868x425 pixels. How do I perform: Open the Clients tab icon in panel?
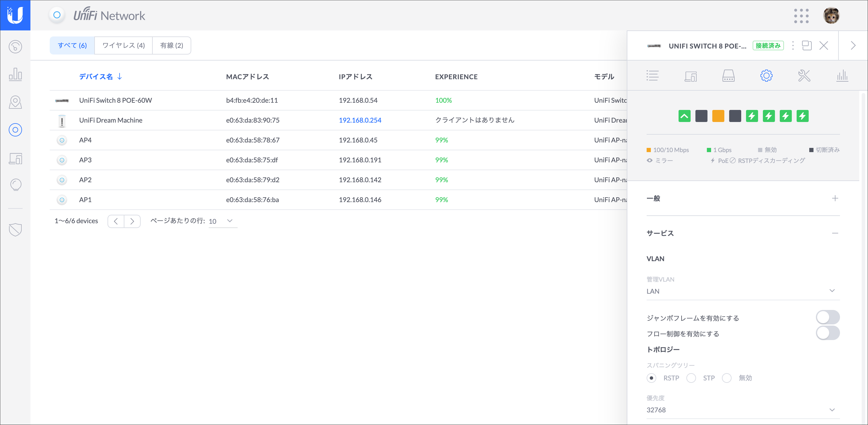click(x=690, y=76)
